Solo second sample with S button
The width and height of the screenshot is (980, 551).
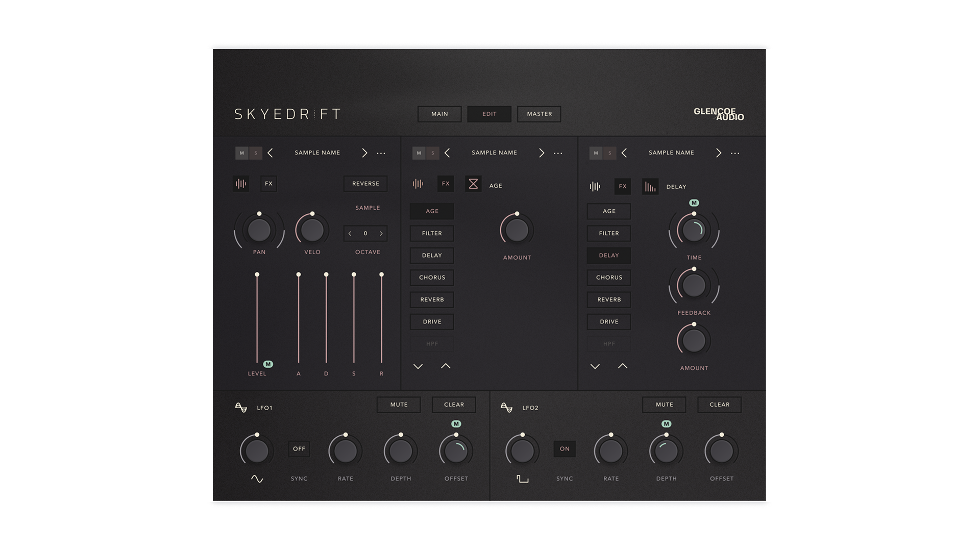pyautogui.click(x=433, y=153)
